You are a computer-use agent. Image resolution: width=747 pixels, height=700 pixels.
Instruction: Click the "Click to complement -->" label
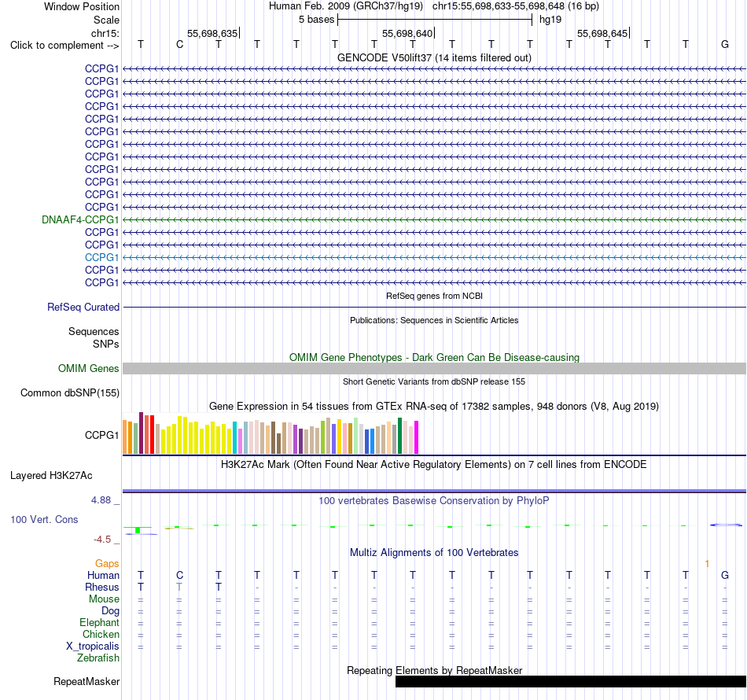click(64, 46)
